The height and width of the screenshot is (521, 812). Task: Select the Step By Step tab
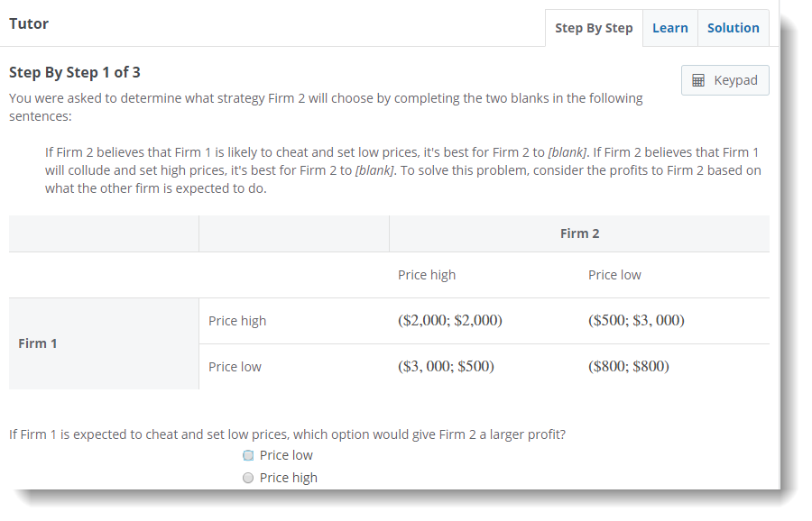pyautogui.click(x=594, y=28)
